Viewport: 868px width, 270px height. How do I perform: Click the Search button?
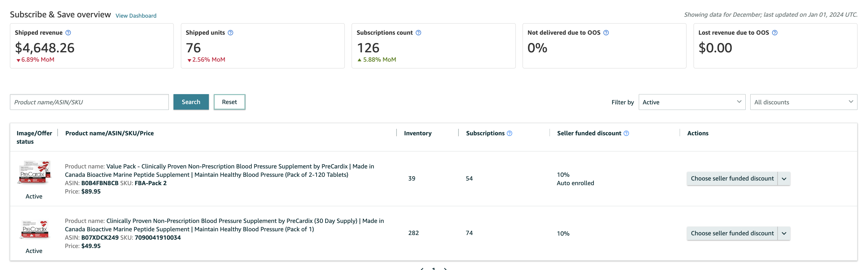[191, 102]
